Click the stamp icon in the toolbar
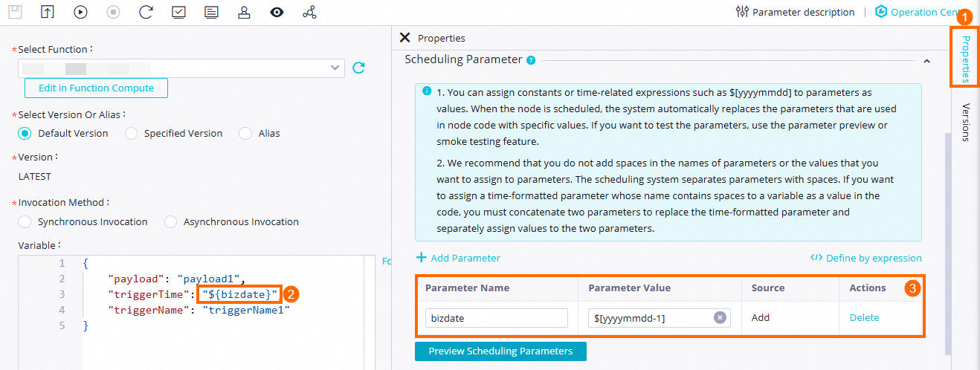 pos(244,12)
